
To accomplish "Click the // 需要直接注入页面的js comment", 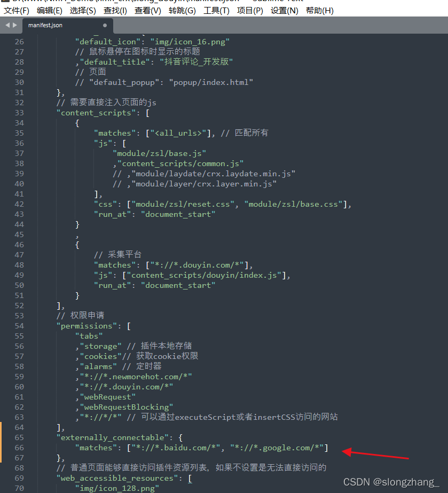I will click(106, 103).
